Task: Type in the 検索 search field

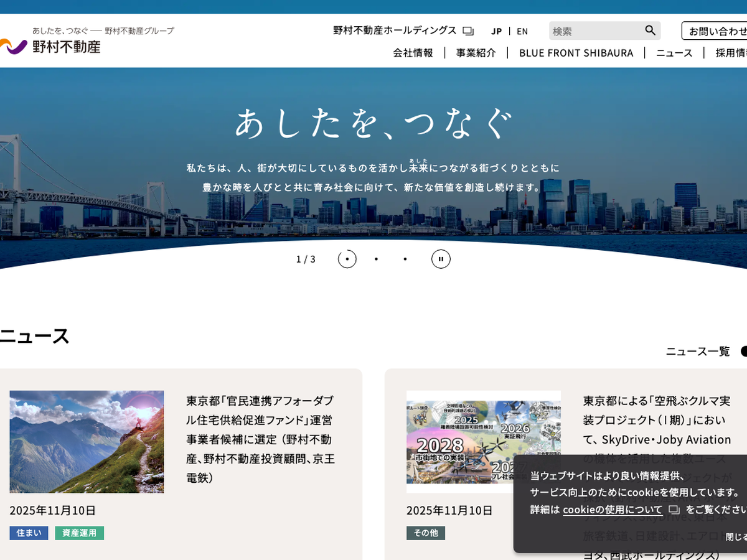Action: (x=594, y=30)
